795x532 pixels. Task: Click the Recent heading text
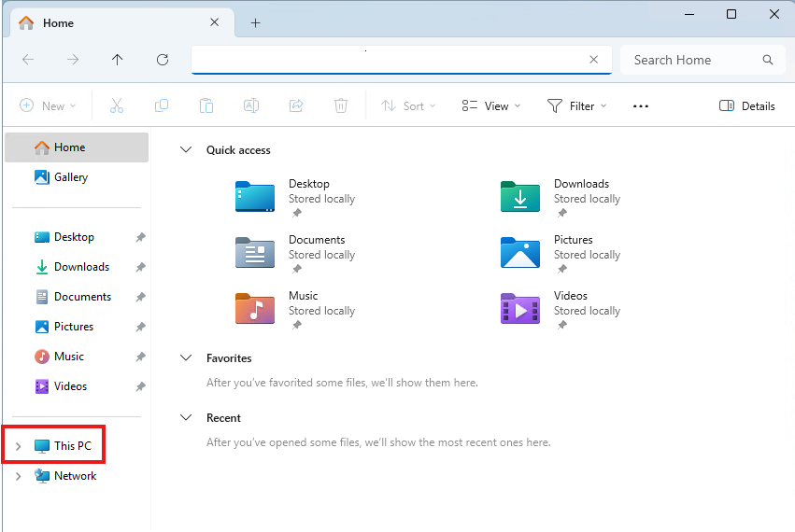coord(223,418)
